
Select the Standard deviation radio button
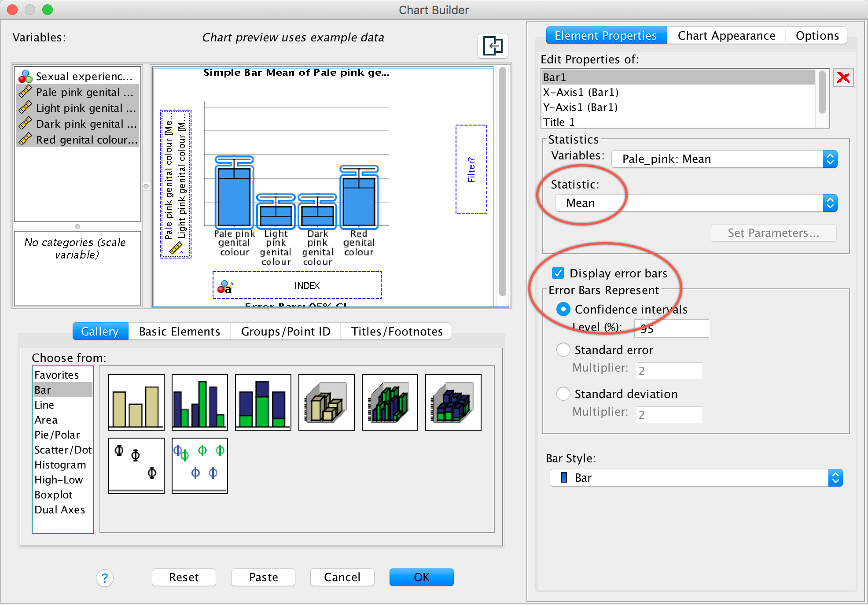point(563,394)
